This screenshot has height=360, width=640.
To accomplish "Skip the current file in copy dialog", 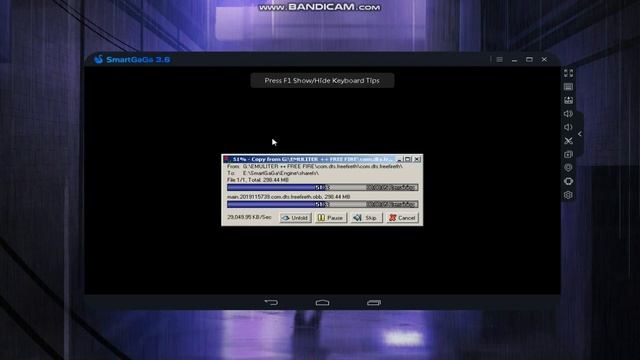I will [x=367, y=218].
